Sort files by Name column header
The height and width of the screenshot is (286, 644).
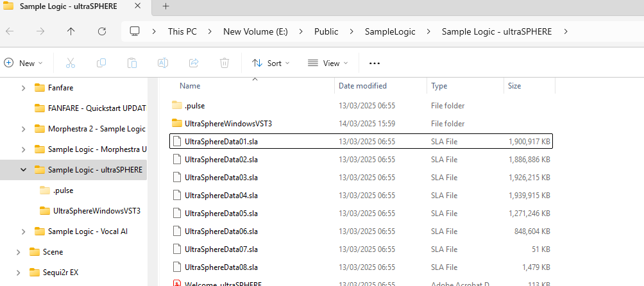pos(190,86)
